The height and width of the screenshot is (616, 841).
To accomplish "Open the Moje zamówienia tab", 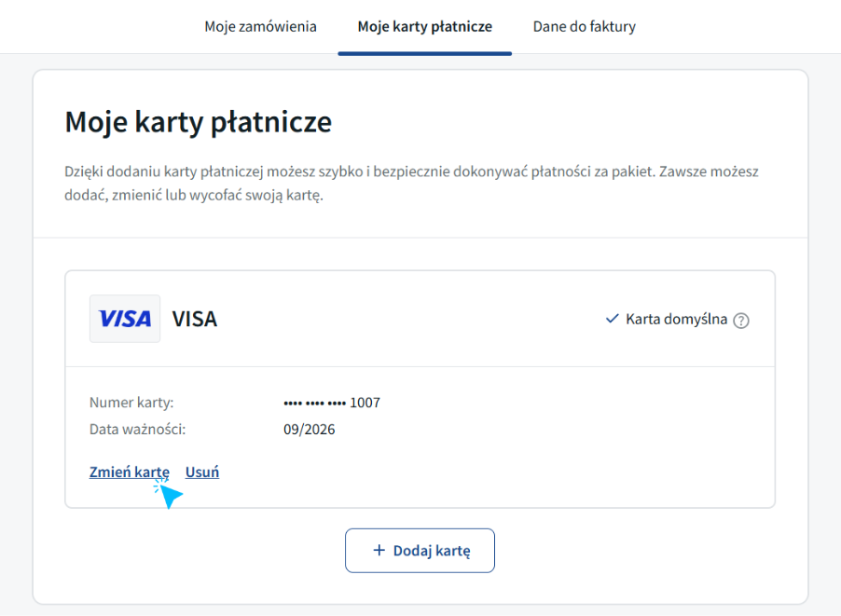I will point(261,26).
